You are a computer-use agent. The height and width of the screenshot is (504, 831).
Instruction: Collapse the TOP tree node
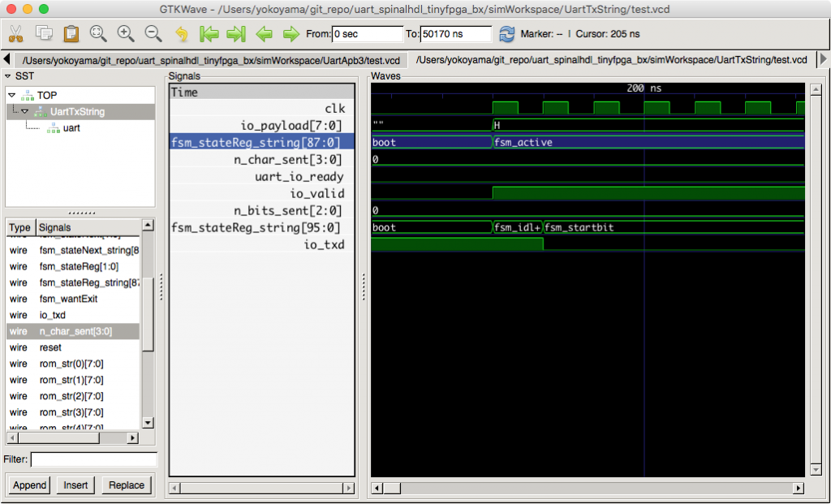coord(12,95)
